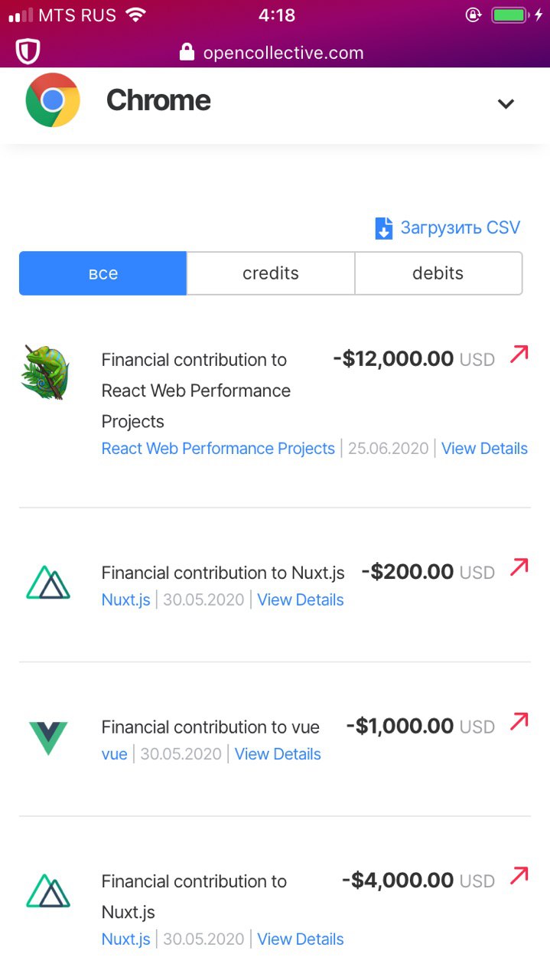550x980 pixels.
Task: Tap the Chrome collective logo
Action: (53, 100)
